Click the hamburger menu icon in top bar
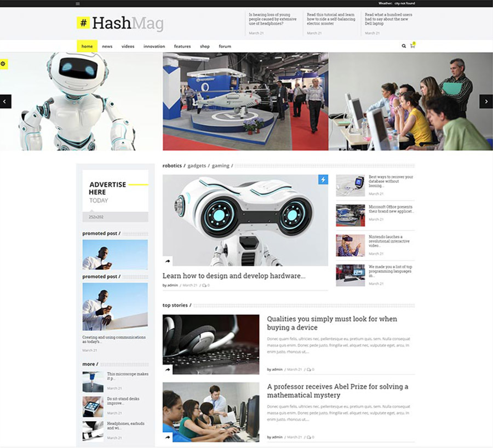Image resolution: width=493 pixels, height=448 pixels. [78, 3]
